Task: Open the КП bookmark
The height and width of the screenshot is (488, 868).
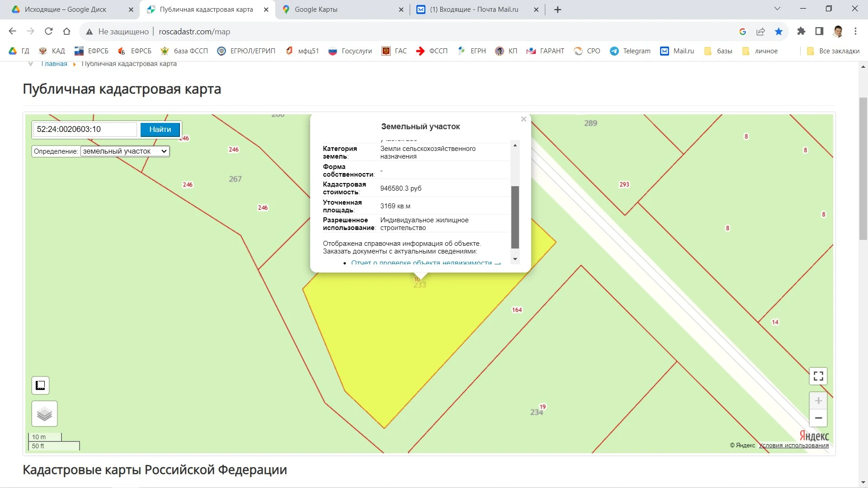Action: pos(505,51)
